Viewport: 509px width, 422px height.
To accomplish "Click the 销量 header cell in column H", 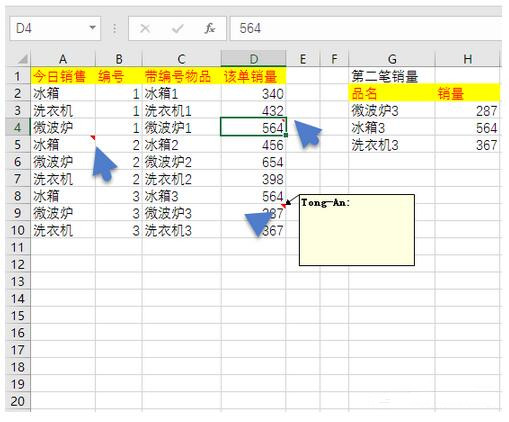I will click(467, 93).
